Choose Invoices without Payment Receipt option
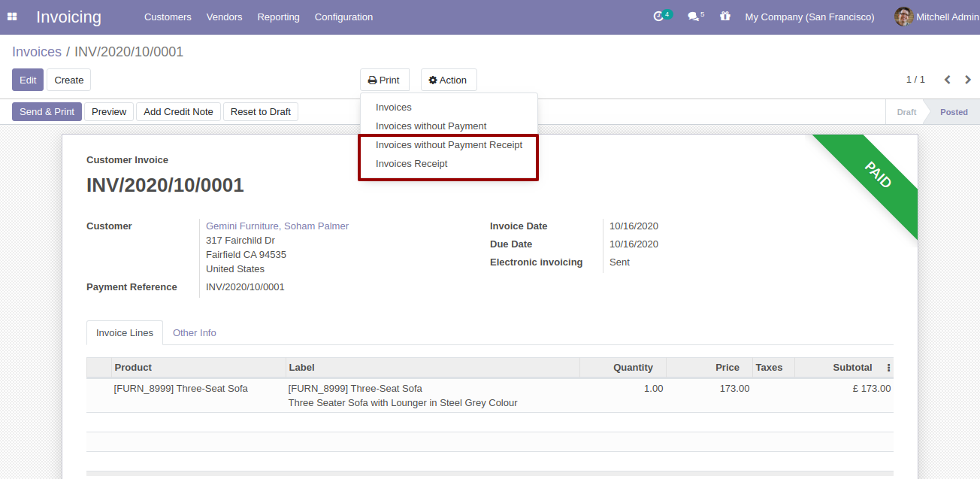The image size is (980, 479). 449,144
